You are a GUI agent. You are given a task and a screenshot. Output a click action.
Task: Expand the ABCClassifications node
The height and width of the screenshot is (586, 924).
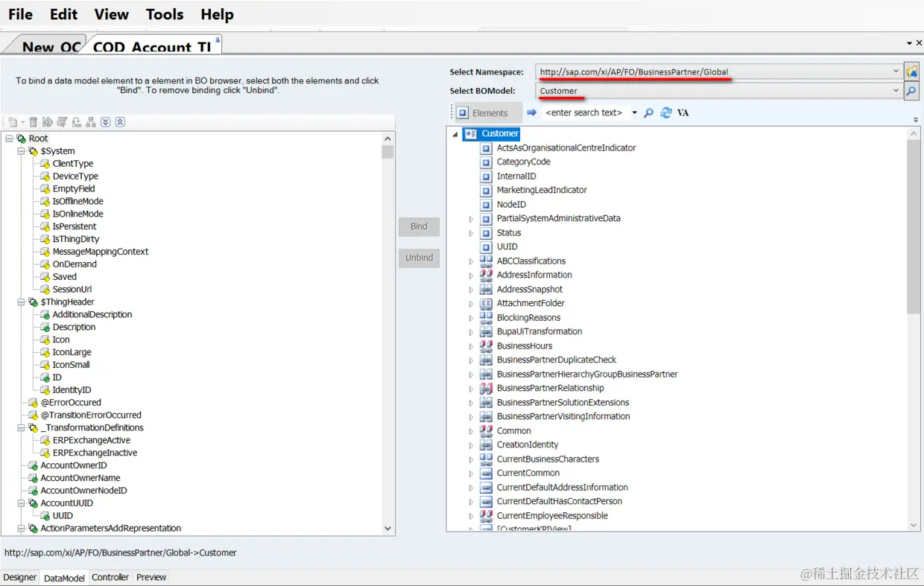(x=471, y=261)
